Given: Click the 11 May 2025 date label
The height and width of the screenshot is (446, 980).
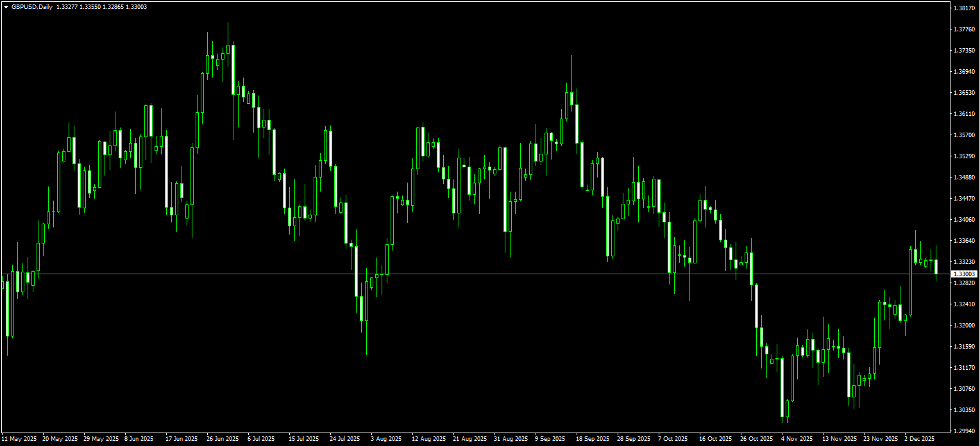Looking at the screenshot, I should click(19, 439).
